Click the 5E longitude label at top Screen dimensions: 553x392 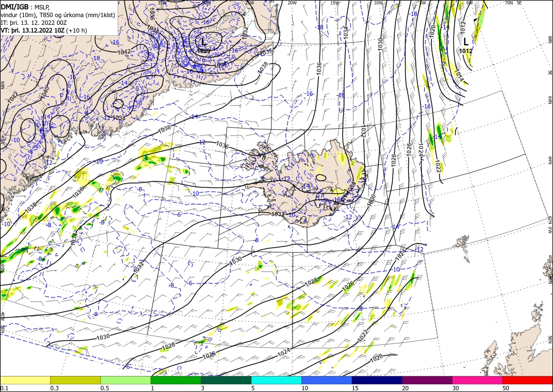519,3
